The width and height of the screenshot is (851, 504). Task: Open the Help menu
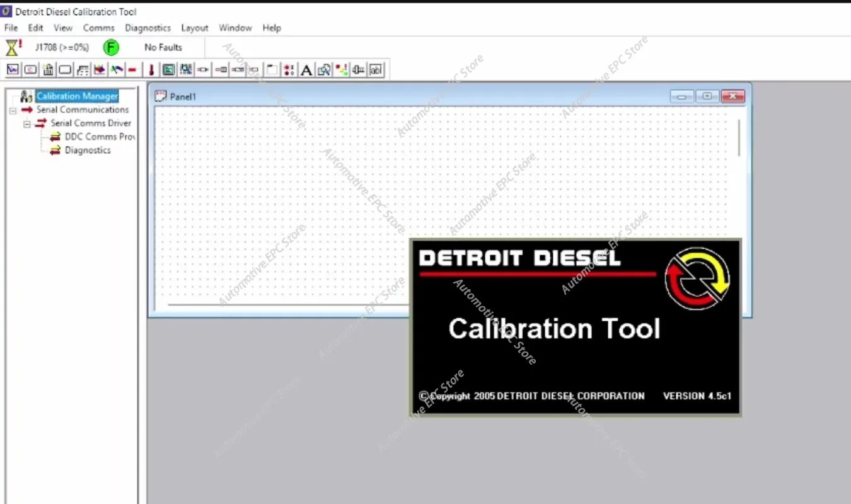point(272,28)
